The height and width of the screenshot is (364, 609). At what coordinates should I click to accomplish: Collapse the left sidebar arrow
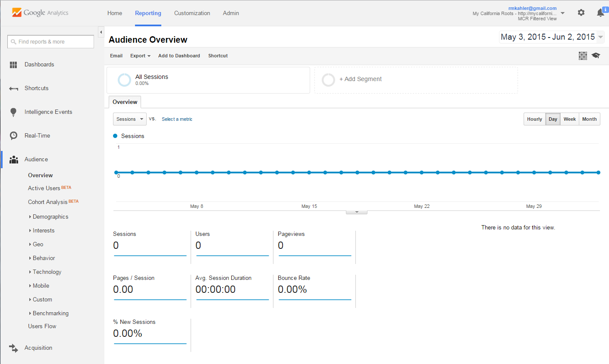pyautogui.click(x=101, y=32)
